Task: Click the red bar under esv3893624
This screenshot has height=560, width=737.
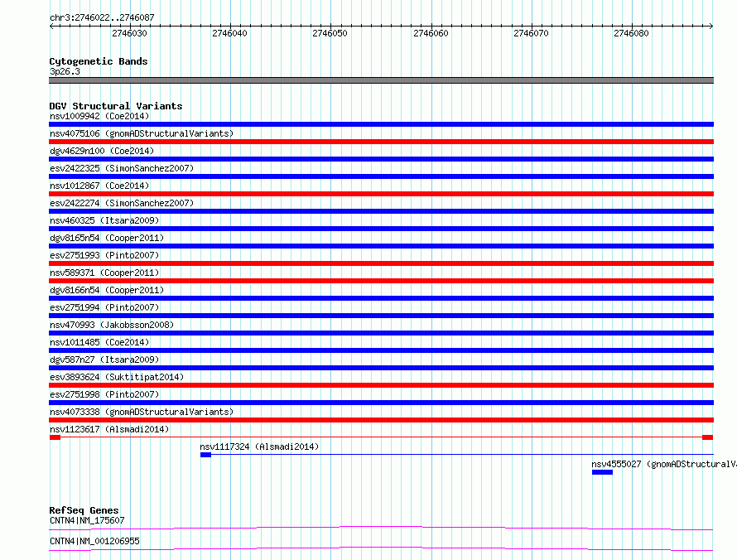Action: pos(381,385)
